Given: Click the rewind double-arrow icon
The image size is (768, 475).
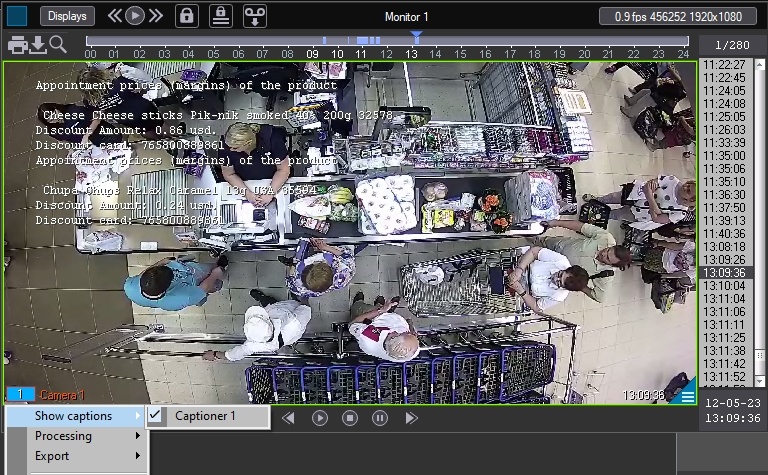Looking at the screenshot, I should click(114, 16).
